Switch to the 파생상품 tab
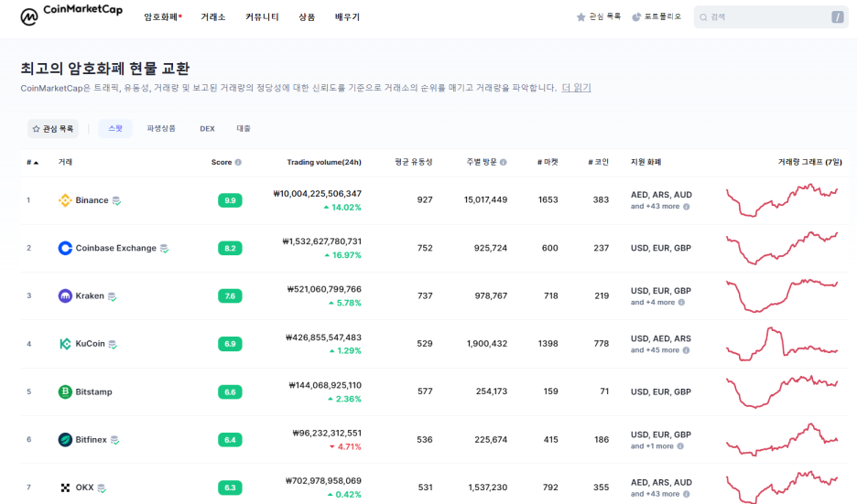Viewport: 857px width, 504px height. pyautogui.click(x=161, y=129)
